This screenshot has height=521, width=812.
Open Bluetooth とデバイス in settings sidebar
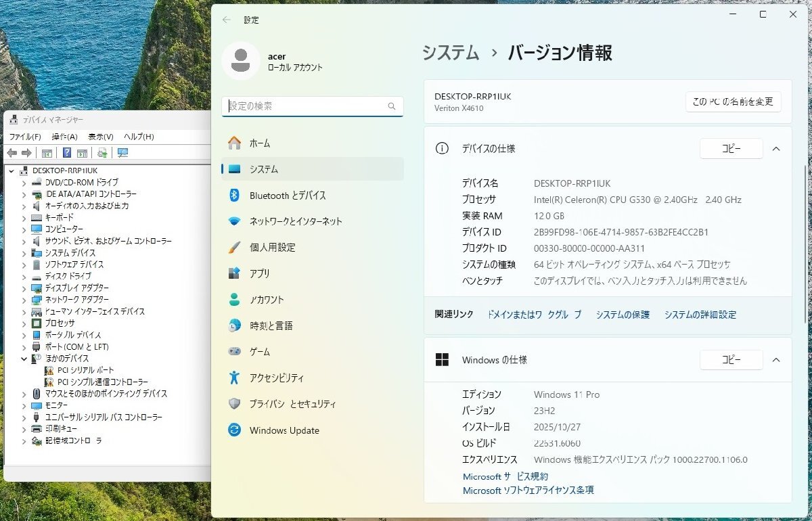(x=288, y=196)
